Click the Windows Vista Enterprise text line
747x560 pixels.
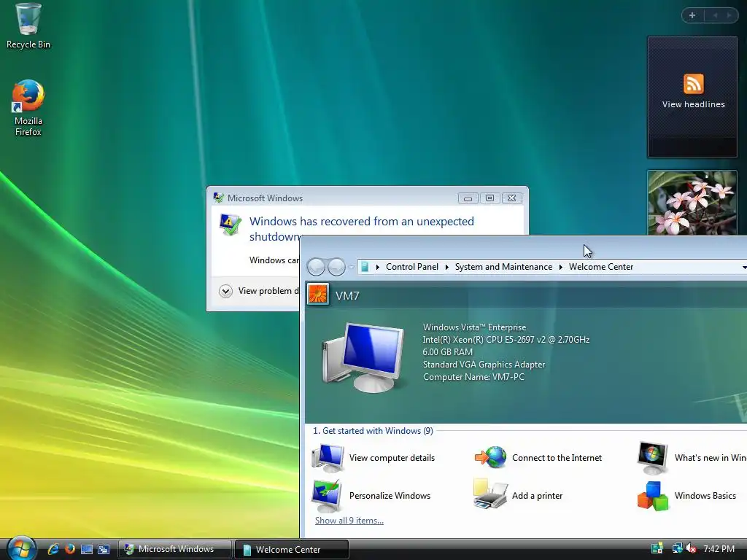(x=474, y=327)
